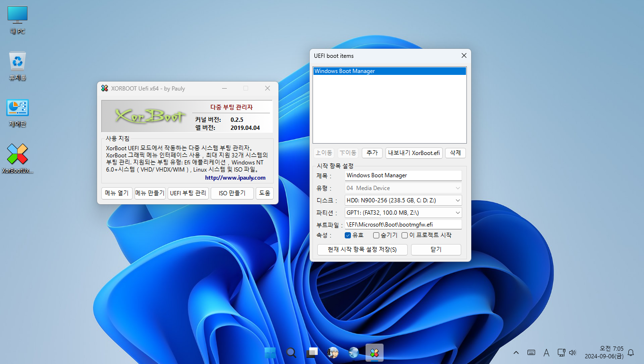Select the XorBoot taskbar icon

[375, 353]
